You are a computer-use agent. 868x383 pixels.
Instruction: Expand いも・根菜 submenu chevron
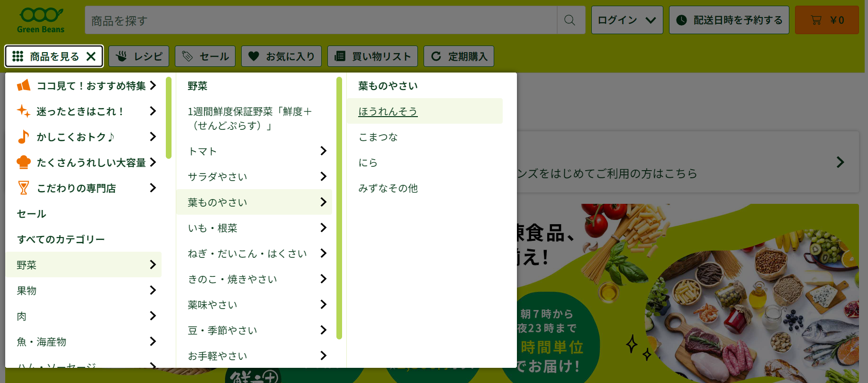tap(323, 228)
